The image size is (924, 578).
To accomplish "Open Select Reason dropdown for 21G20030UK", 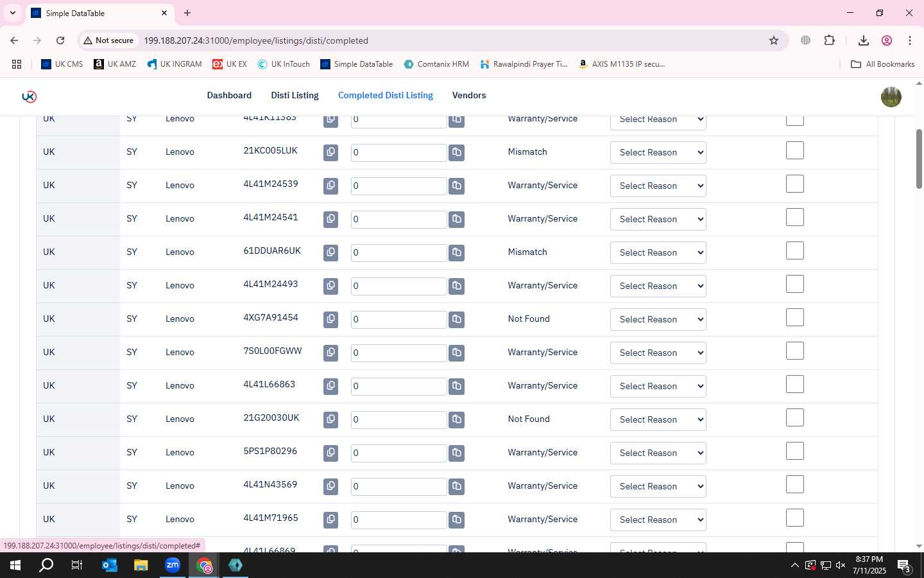I will click(x=658, y=420).
